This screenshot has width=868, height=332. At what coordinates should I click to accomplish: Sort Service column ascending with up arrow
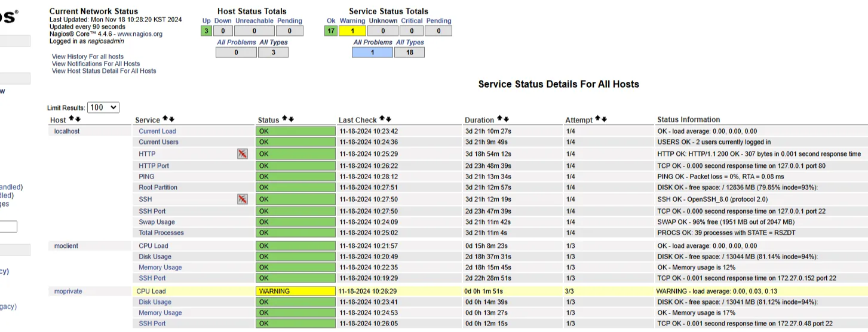pos(165,119)
